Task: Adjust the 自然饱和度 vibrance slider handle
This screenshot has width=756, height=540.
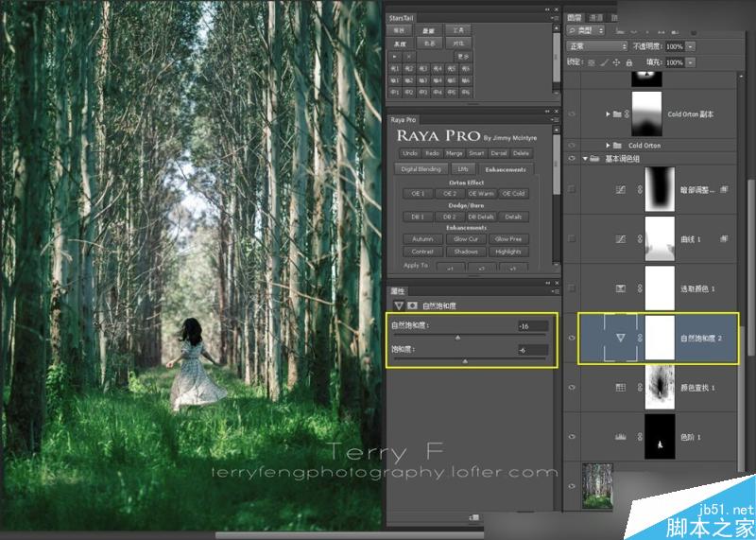Action: coord(457,338)
